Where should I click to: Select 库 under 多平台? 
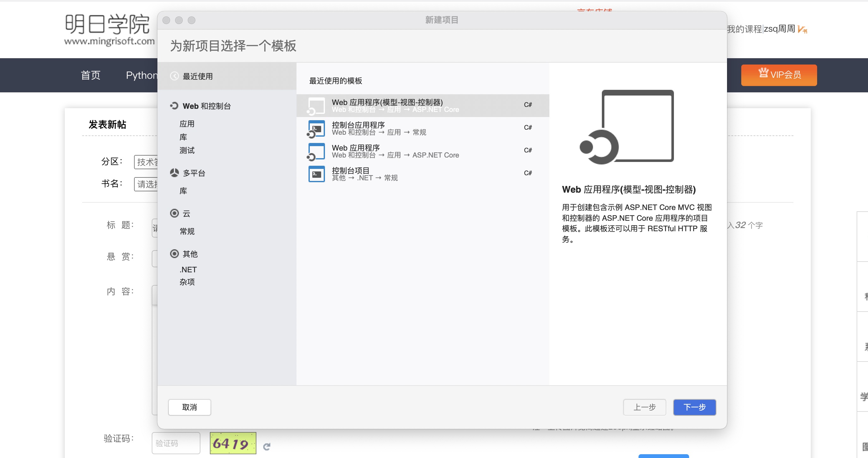pos(183,191)
